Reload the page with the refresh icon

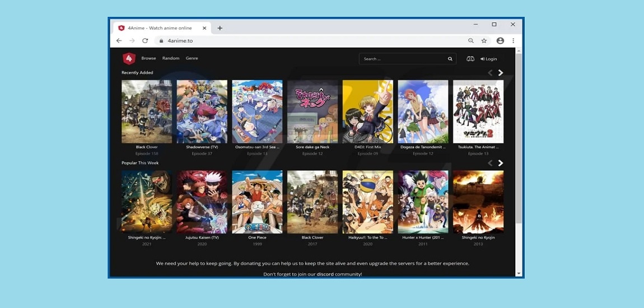coord(145,41)
